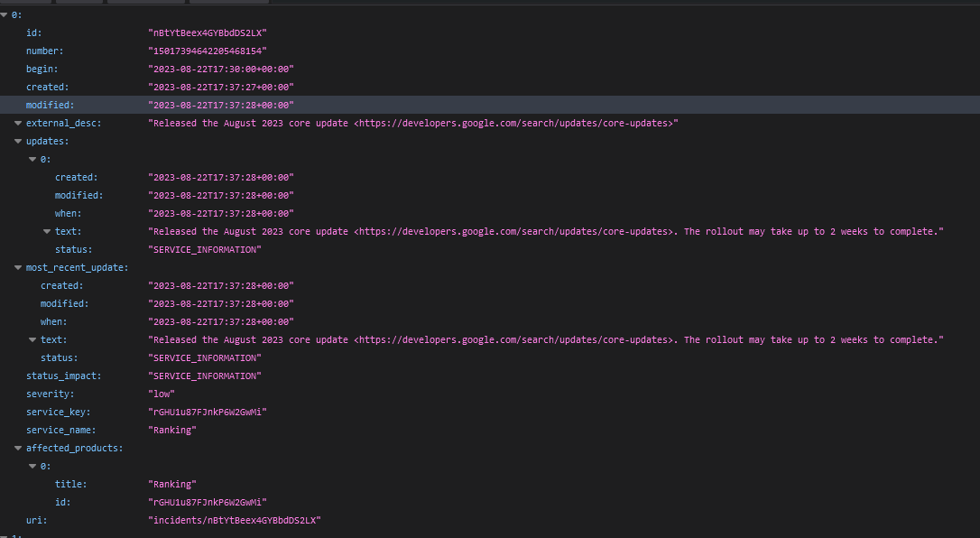Click the begin timestamp value
Screen dimensions: 980x538
tap(221, 70)
